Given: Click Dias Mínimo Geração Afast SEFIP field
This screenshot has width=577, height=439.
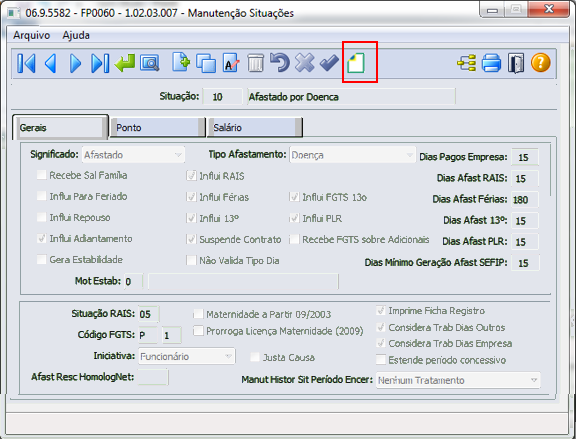Looking at the screenshot, I should [525, 263].
